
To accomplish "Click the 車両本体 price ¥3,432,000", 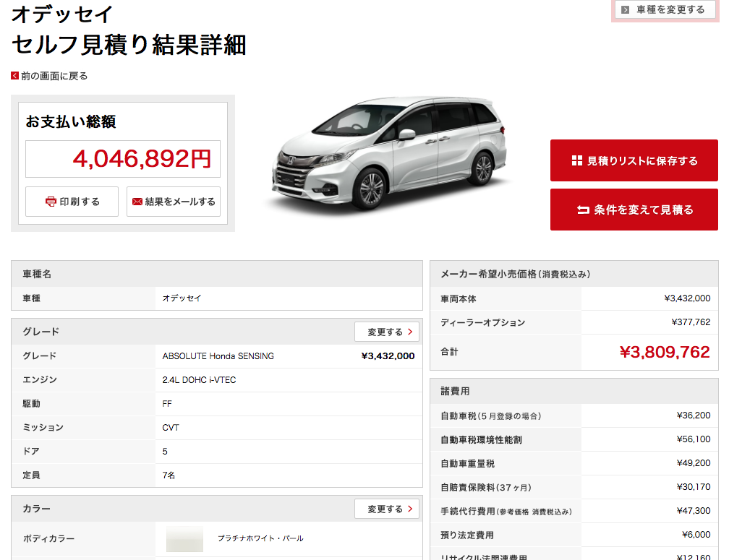I will (687, 298).
